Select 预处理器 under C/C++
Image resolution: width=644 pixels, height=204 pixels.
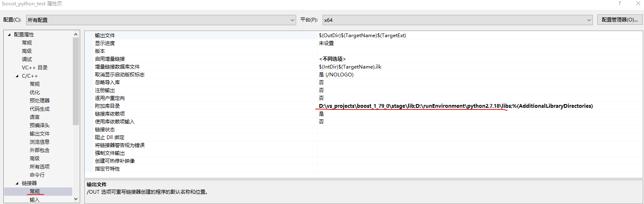pyautogui.click(x=40, y=101)
